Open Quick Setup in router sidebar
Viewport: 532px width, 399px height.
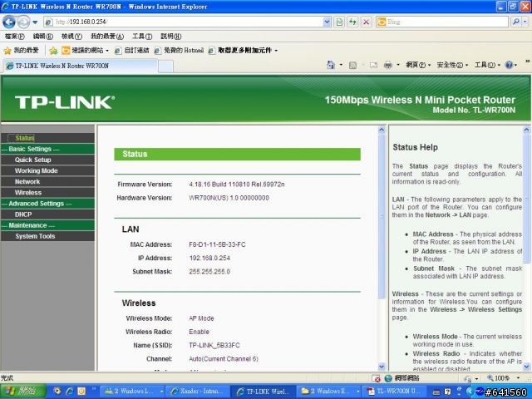[x=32, y=160]
